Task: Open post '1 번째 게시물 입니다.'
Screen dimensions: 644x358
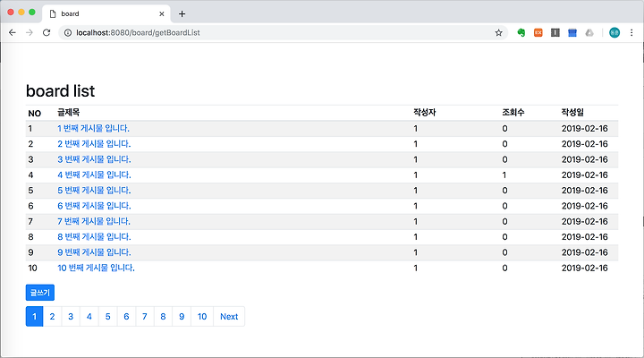Action: (x=93, y=128)
